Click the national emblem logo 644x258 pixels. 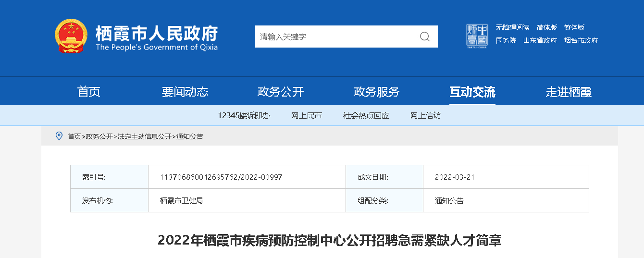click(x=71, y=36)
